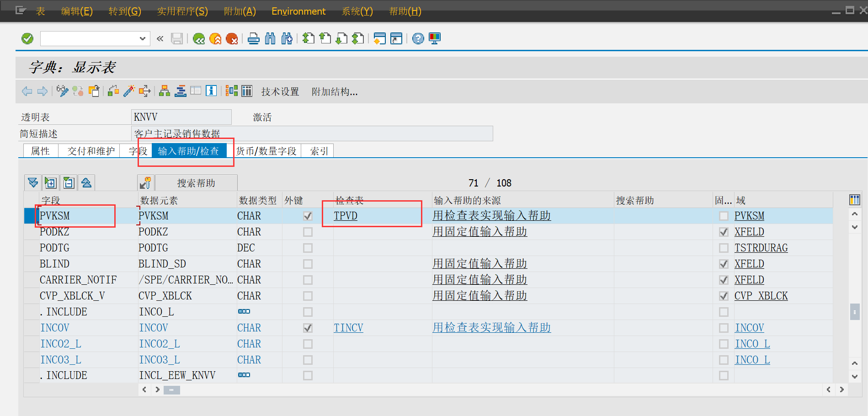Open the 实用程序(S) menu
The image size is (868, 416).
(182, 11)
